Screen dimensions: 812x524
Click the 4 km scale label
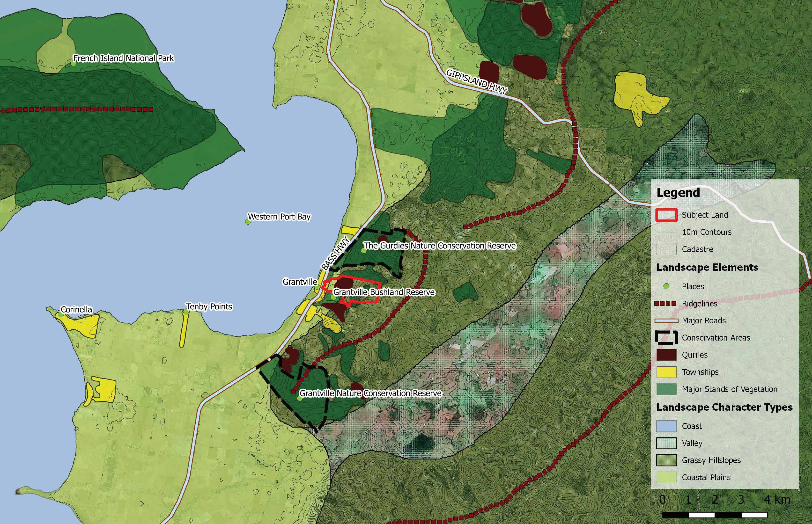pyautogui.click(x=777, y=500)
